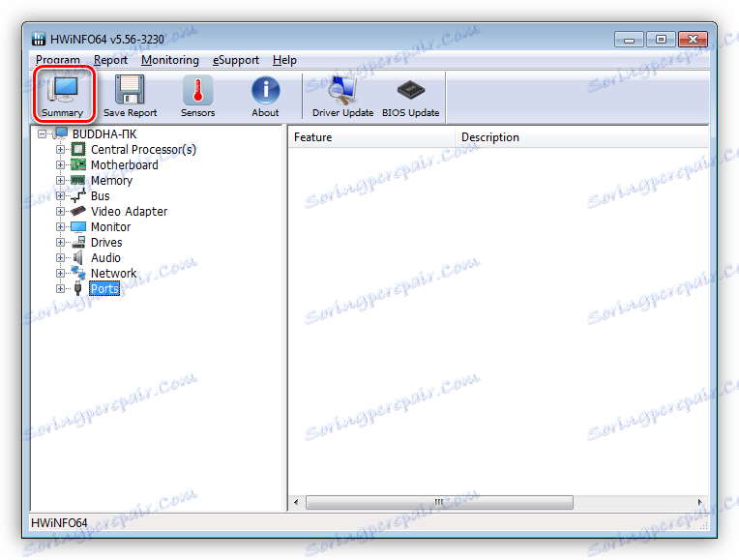This screenshot has height=560, width=739.
Task: Expand the Video Adapter node
Action: (60, 211)
